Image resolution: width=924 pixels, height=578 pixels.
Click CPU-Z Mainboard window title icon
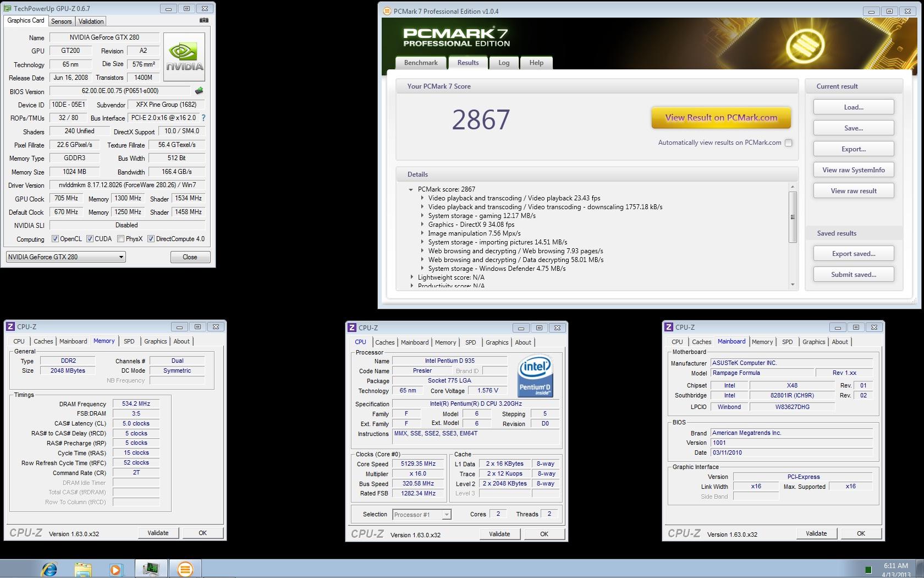coord(669,327)
